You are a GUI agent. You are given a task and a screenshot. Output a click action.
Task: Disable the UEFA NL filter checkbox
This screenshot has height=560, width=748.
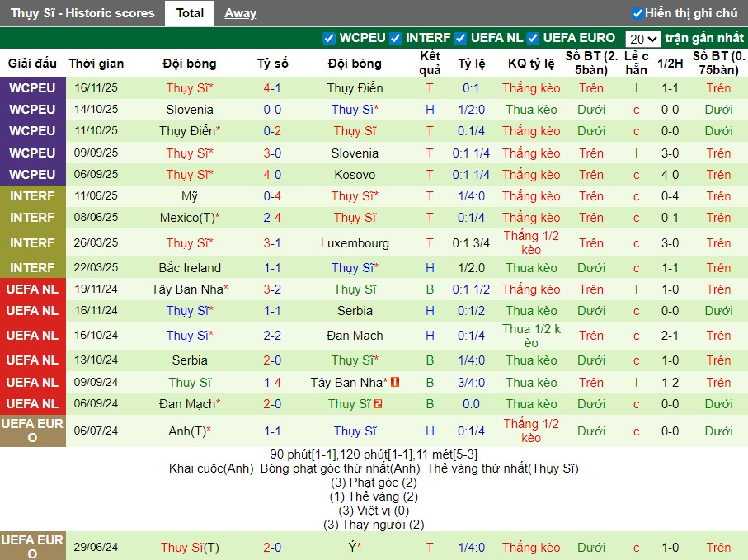coord(461,38)
